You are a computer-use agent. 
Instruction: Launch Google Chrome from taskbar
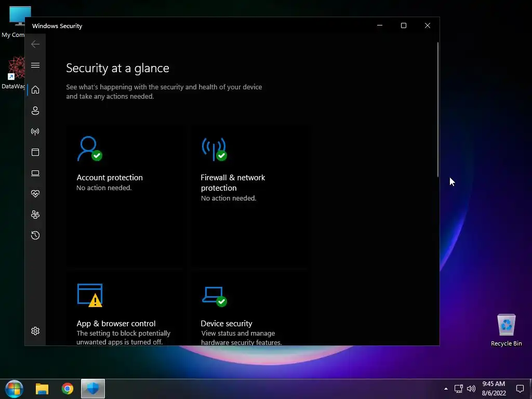coord(68,389)
